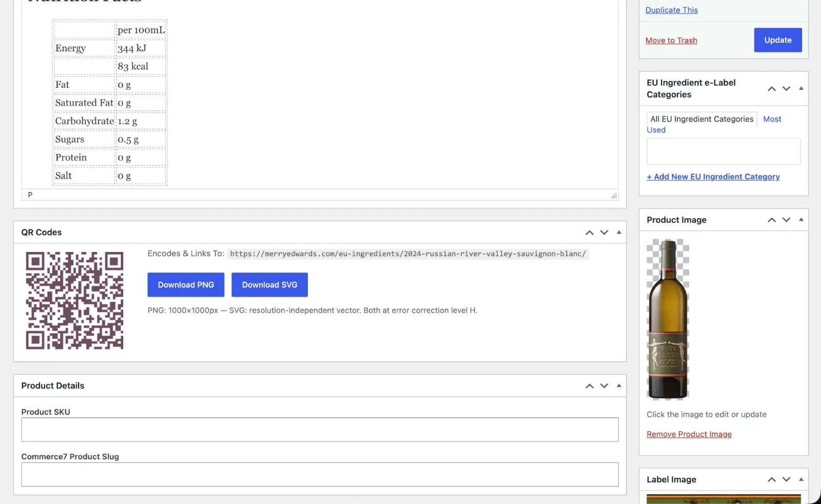The height and width of the screenshot is (504, 821).
Task: Click the '1.2 g' carbohydrate value
Action: [x=141, y=121]
